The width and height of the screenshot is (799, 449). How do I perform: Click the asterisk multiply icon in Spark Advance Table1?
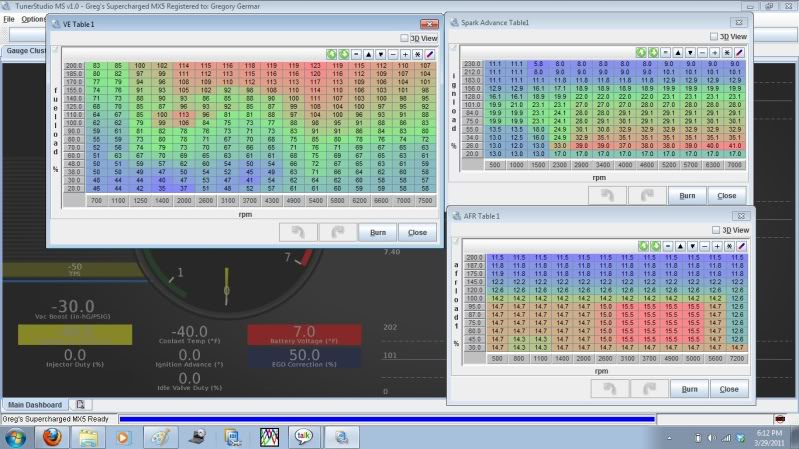click(727, 52)
